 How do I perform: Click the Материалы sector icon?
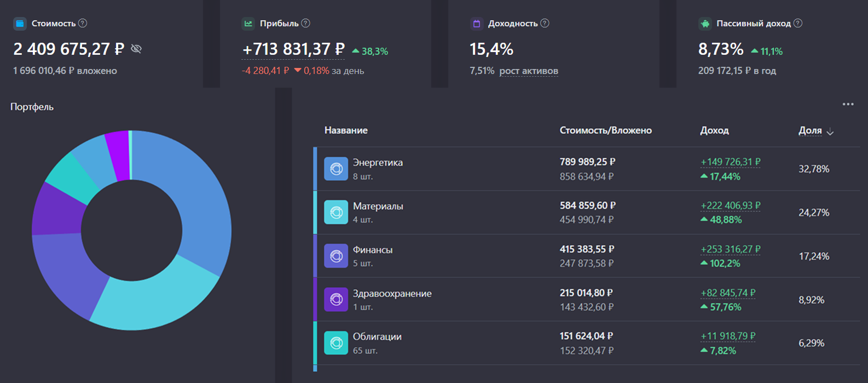tap(336, 212)
